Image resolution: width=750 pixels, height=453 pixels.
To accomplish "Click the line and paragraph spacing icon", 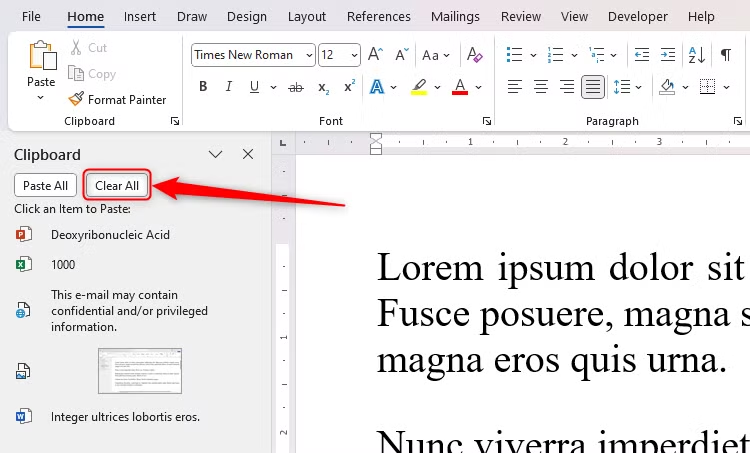I will click(622, 87).
